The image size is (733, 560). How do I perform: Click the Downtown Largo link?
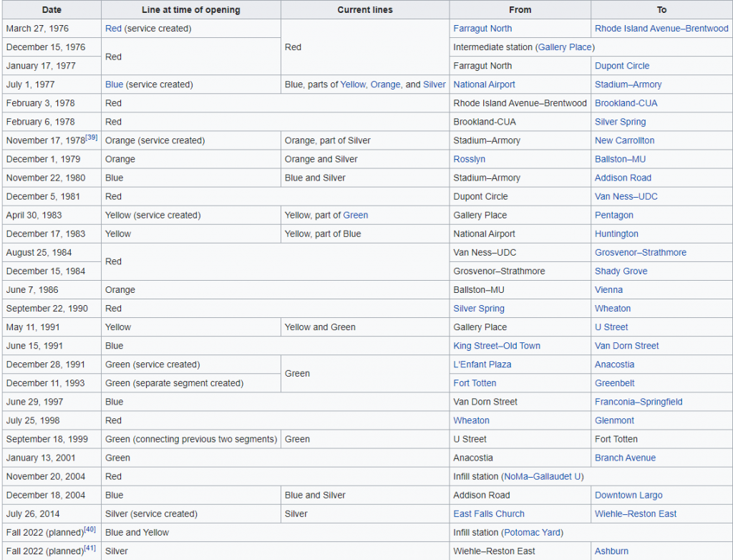tap(628, 496)
